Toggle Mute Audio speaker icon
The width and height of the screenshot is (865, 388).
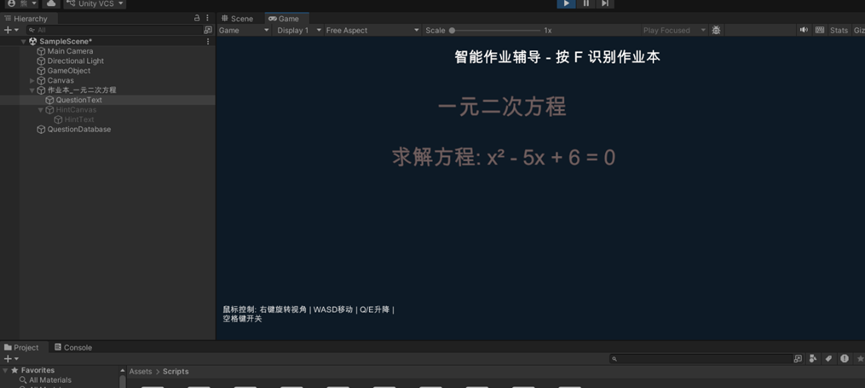804,30
